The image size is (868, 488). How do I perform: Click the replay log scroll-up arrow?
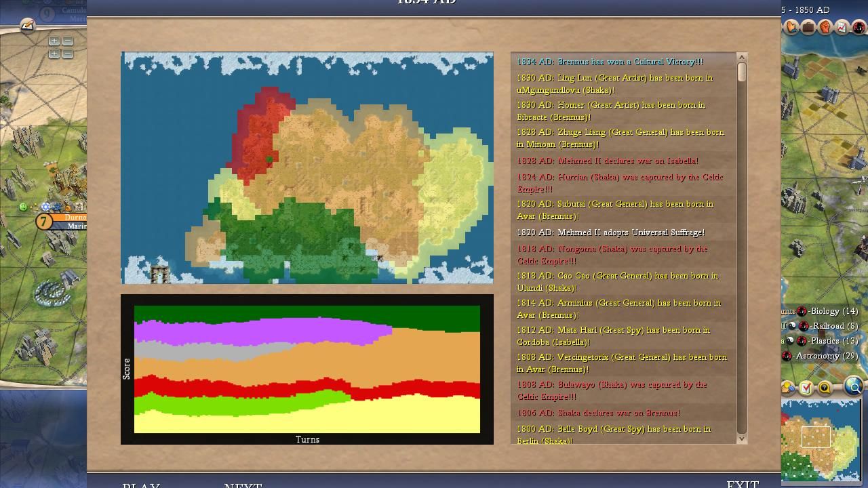coord(741,58)
